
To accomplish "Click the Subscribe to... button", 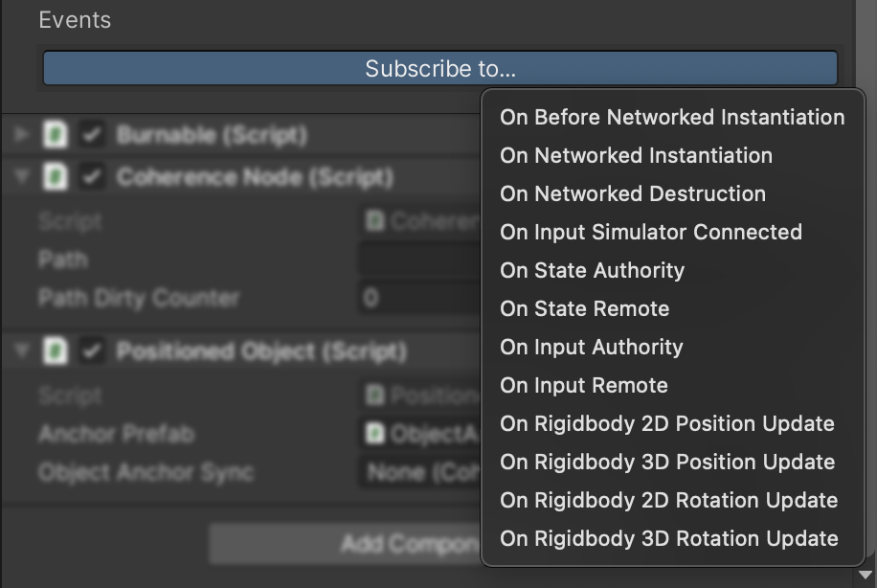I will pyautogui.click(x=439, y=69).
